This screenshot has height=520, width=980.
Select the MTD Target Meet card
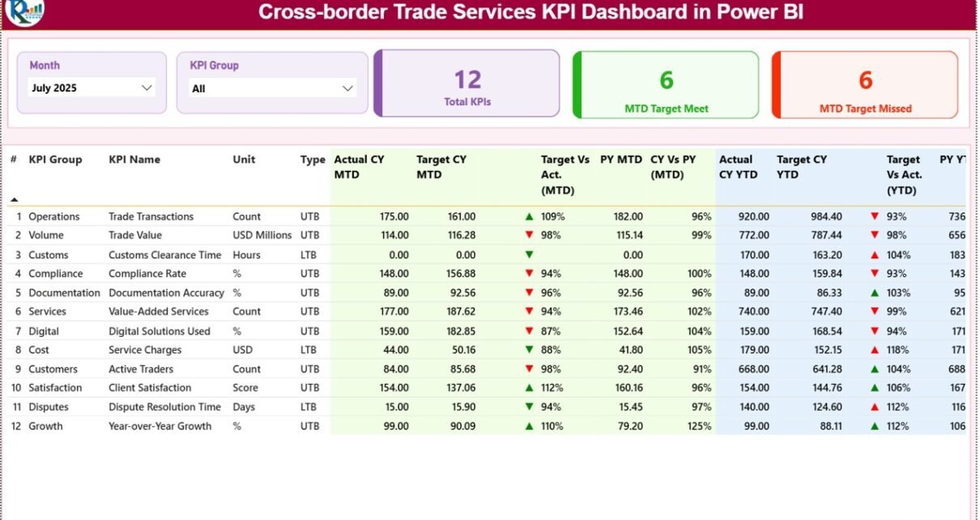[x=666, y=84]
